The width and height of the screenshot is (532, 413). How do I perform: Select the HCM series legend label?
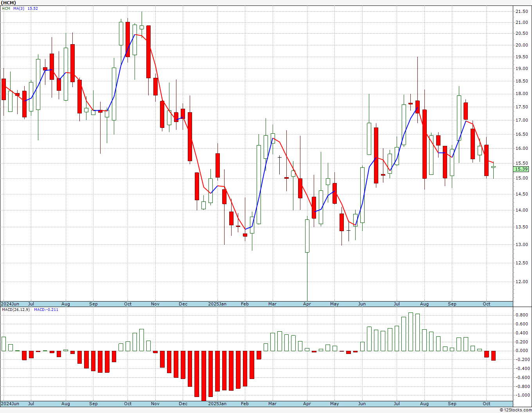[x=6, y=9]
